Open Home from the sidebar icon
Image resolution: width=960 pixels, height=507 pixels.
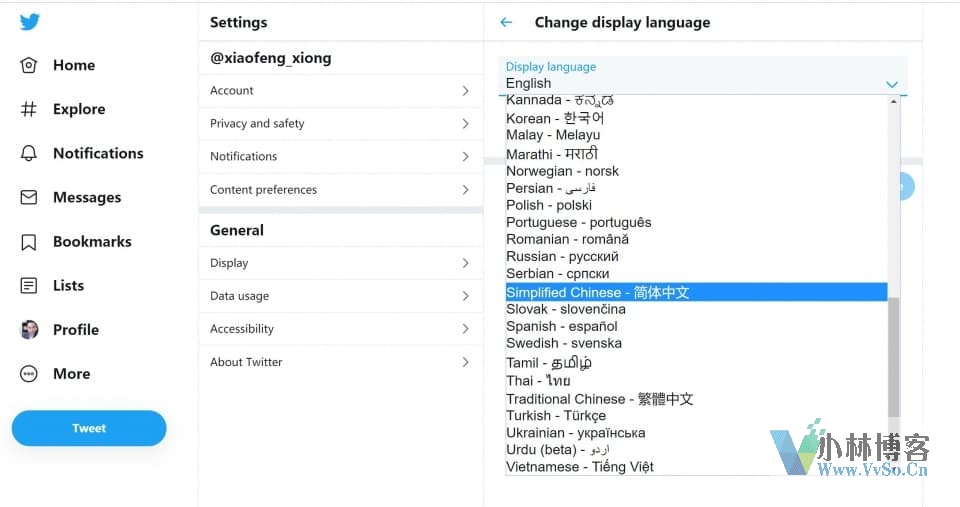tap(29, 65)
